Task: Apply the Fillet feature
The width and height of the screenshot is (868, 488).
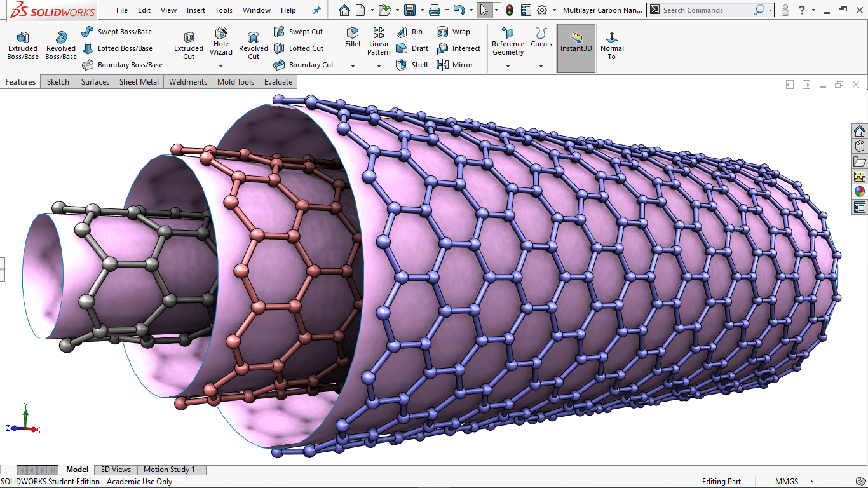Action: (x=353, y=37)
